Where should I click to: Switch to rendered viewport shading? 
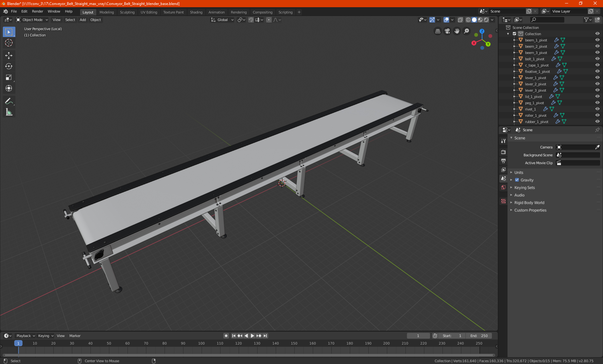486,20
